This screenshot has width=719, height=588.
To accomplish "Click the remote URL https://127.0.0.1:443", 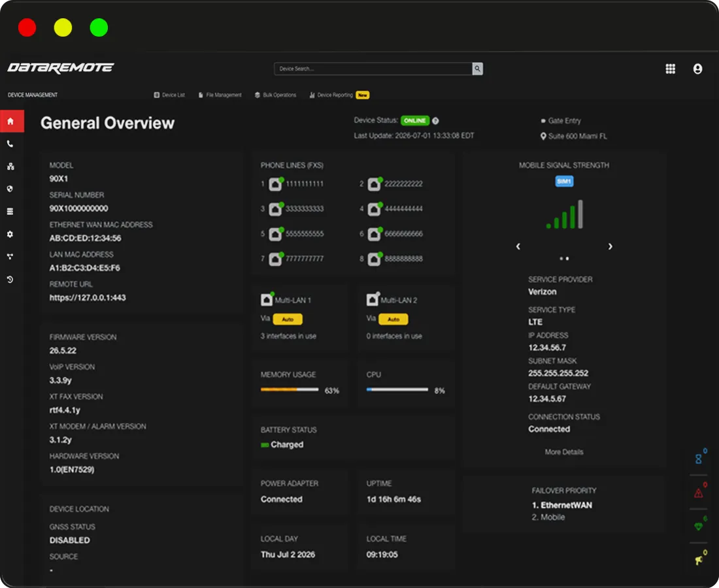I will pyautogui.click(x=88, y=298).
